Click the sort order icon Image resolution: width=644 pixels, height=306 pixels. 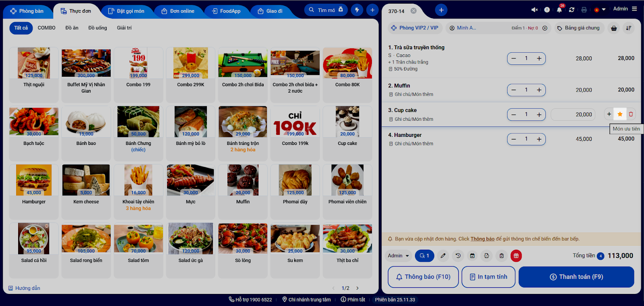pyautogui.click(x=628, y=28)
